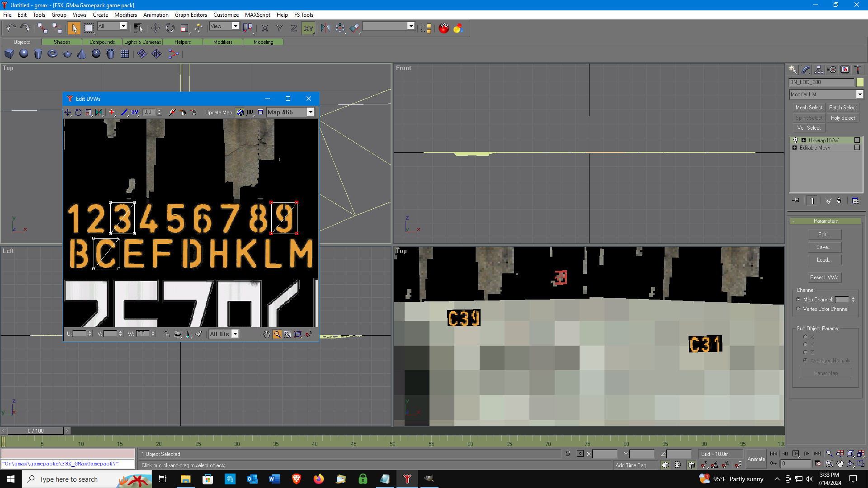Open the Modify panel icon
Image resolution: width=868 pixels, height=488 pixels.
806,70
